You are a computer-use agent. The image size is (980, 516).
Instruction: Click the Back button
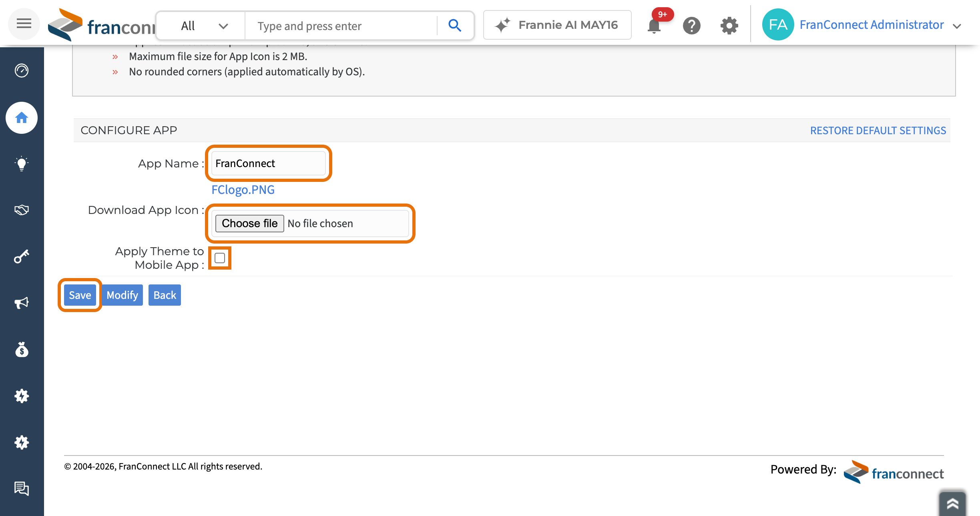(165, 295)
